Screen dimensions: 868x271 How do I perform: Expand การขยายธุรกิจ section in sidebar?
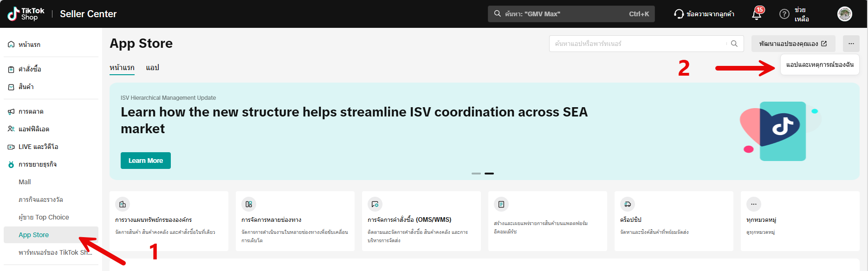tap(37, 164)
